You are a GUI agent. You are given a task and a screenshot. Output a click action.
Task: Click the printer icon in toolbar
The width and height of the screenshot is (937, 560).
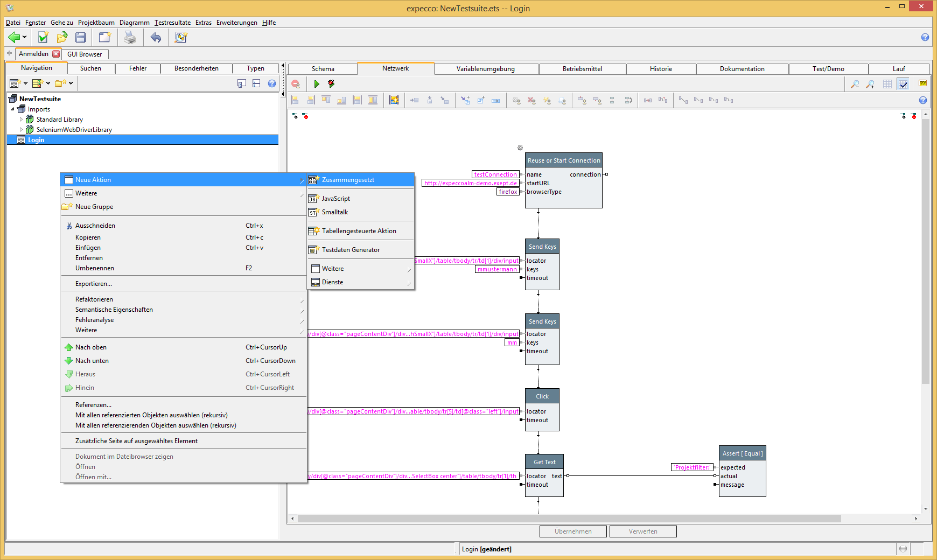(x=130, y=37)
